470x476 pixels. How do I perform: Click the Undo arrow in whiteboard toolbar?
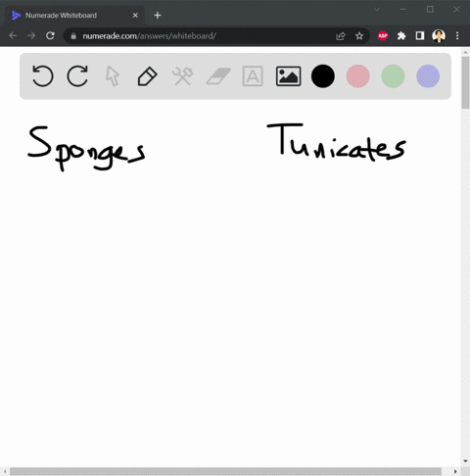coord(43,76)
